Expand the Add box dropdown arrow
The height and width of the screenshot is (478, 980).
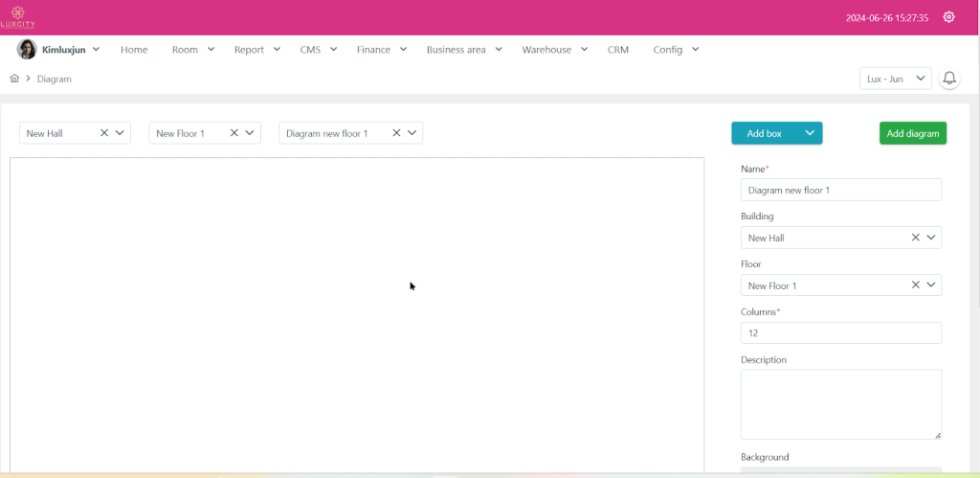pos(810,133)
